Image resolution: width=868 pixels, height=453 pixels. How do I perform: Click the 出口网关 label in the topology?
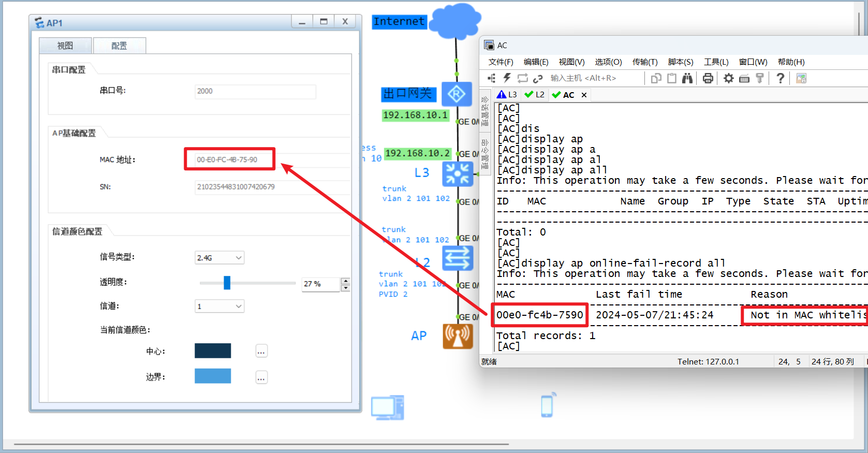(409, 94)
